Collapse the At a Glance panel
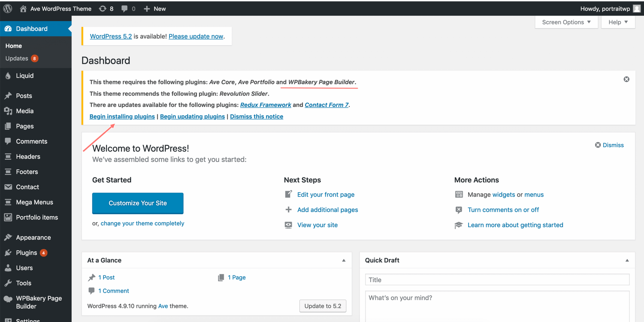This screenshot has width=644, height=322. tap(344, 260)
